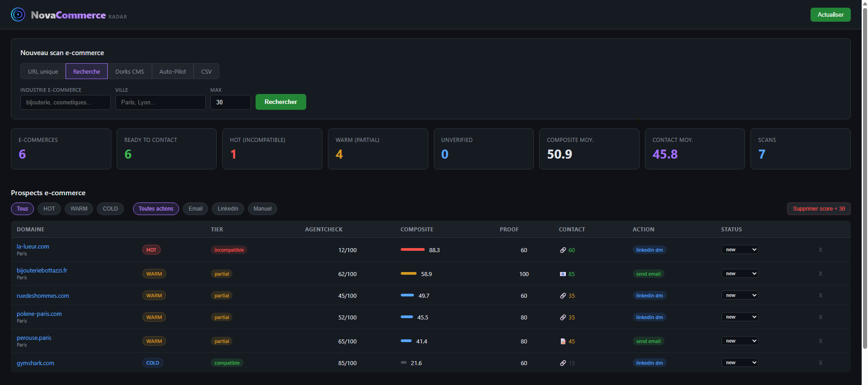The image size is (868, 385).
Task: Click the AGENTCHECK column header
Action: click(323, 230)
